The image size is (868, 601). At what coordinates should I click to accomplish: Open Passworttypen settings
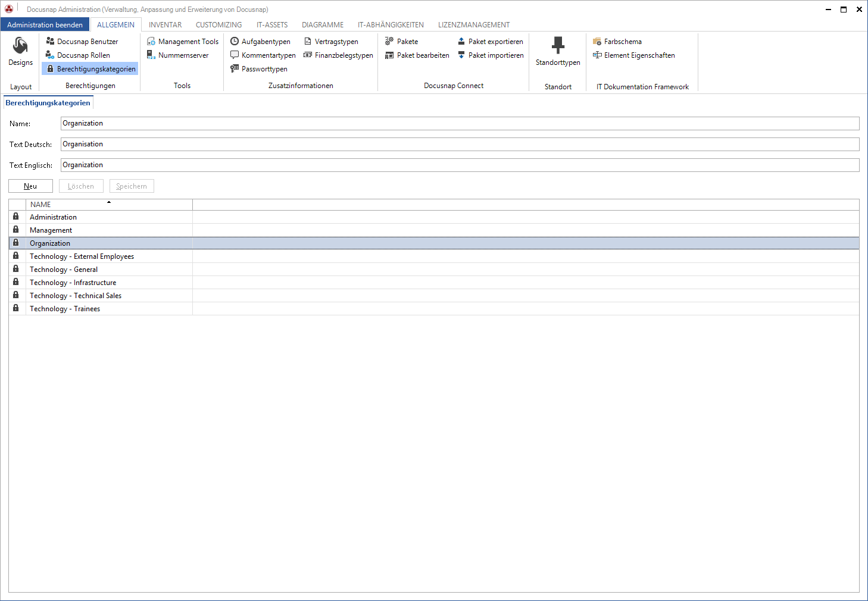(259, 69)
